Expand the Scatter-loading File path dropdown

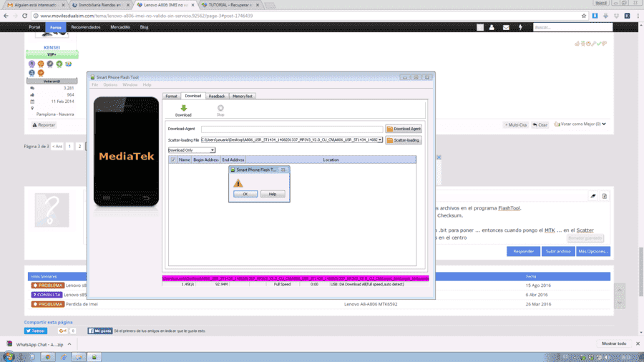(380, 140)
